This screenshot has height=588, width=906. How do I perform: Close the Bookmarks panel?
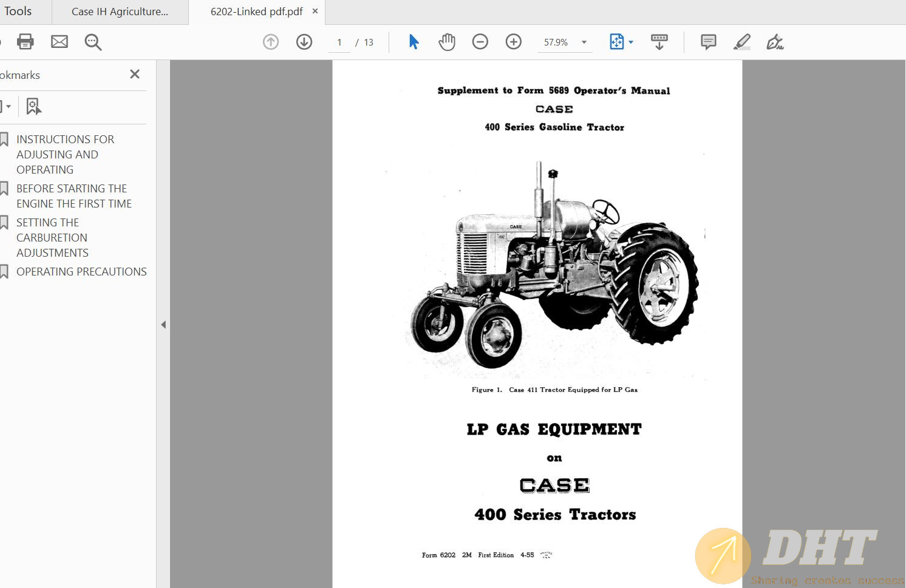[x=135, y=74]
